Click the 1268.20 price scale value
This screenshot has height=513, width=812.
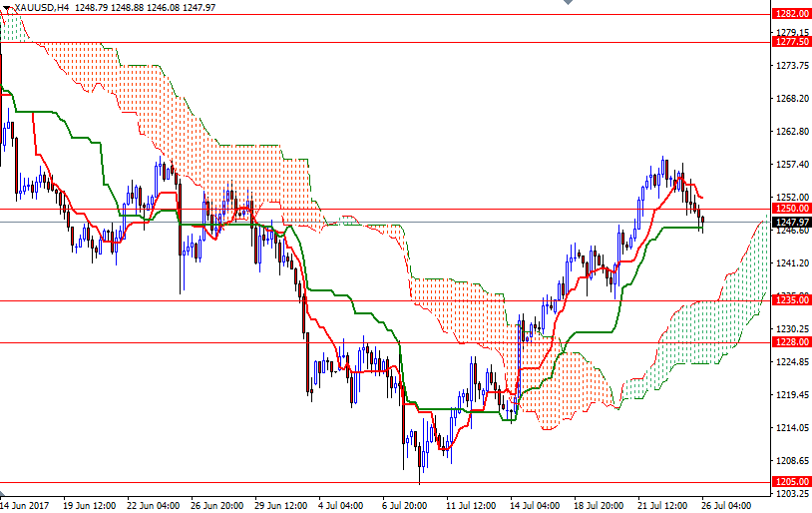click(x=792, y=98)
